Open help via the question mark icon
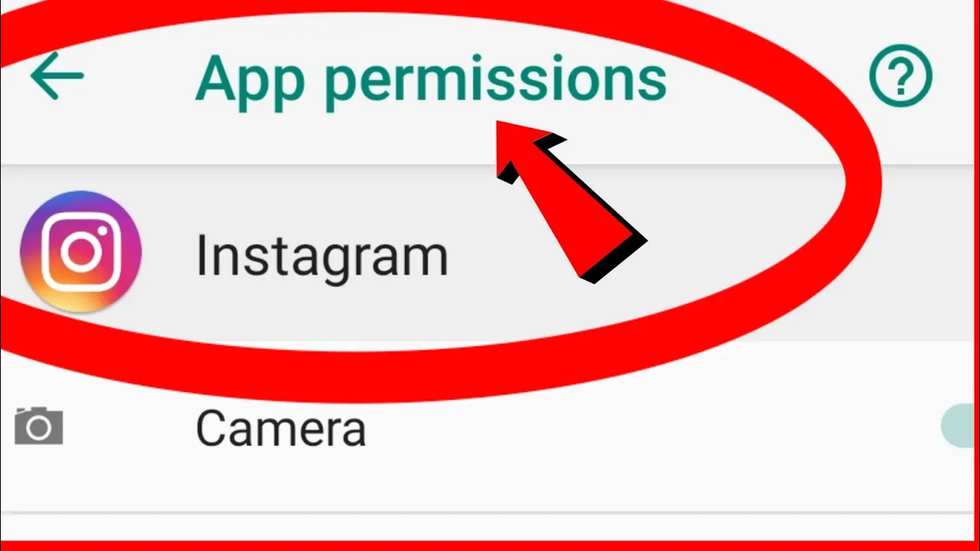This screenshot has height=551, width=980. click(901, 76)
